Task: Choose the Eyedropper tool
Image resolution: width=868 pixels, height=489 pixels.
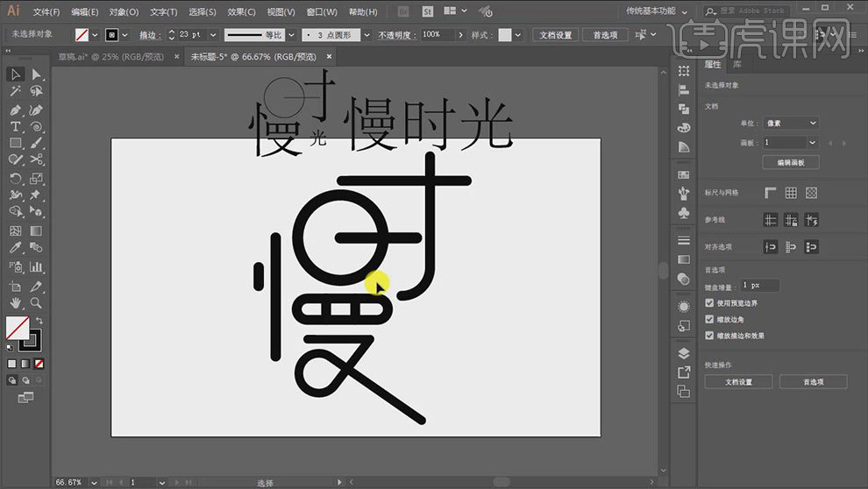Action: click(15, 247)
